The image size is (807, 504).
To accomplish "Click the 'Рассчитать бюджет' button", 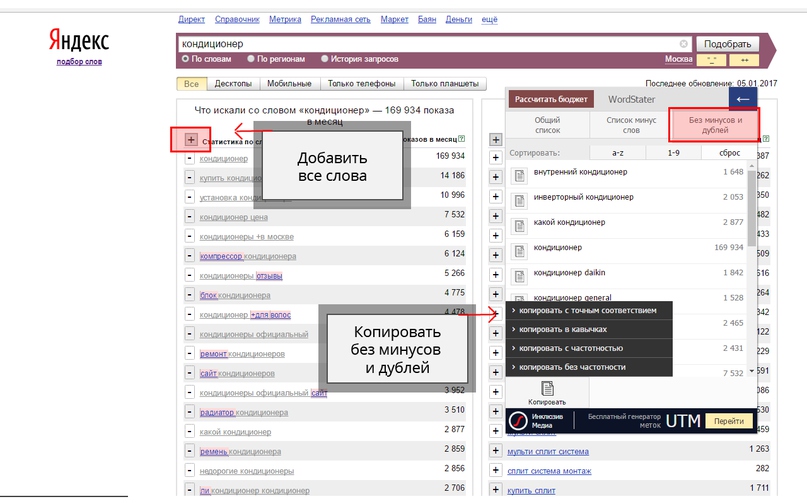I will pyautogui.click(x=551, y=99).
